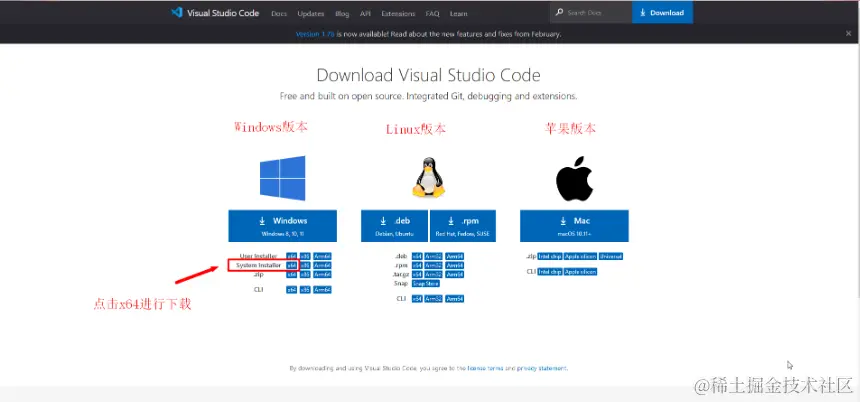Viewport: 860px width, 402px height.
Task: Open the Learn nav link
Action: point(458,13)
